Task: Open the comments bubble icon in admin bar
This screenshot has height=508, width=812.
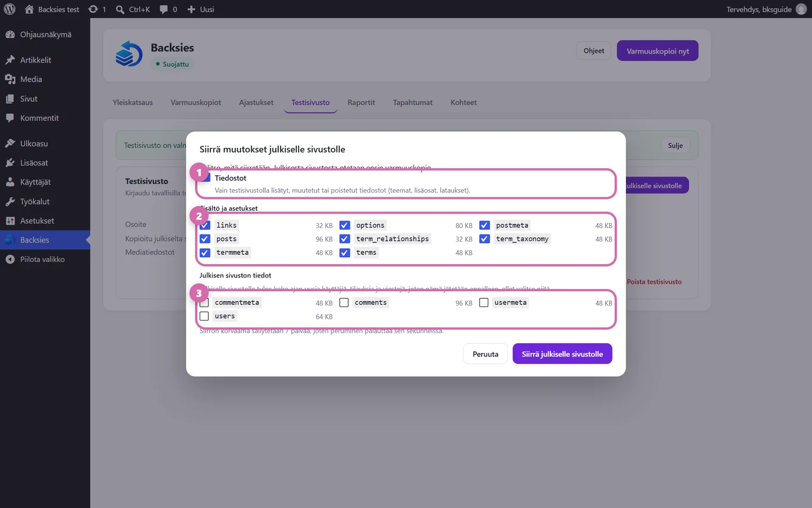Action: click(164, 9)
